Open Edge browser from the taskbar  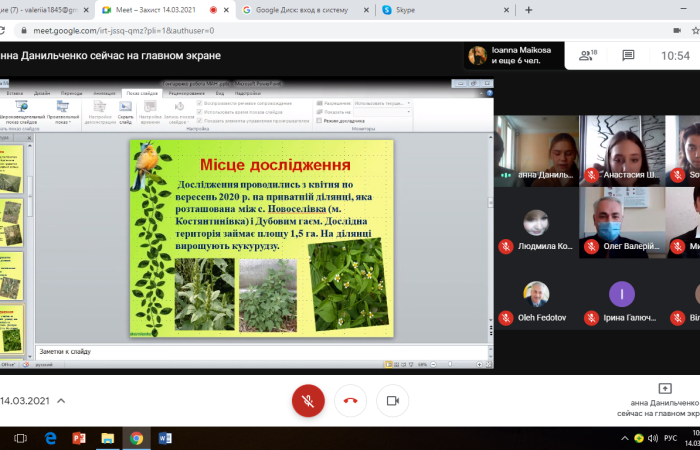click(50, 438)
